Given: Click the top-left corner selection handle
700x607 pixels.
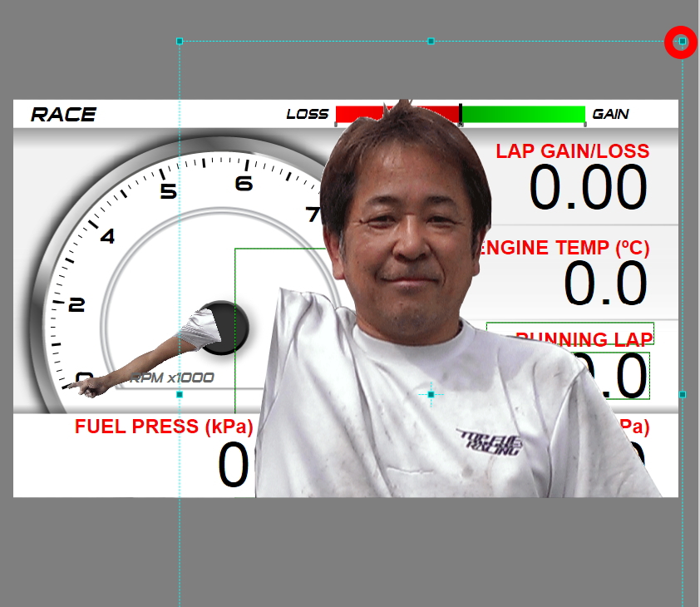Looking at the screenshot, I should pyautogui.click(x=180, y=41).
